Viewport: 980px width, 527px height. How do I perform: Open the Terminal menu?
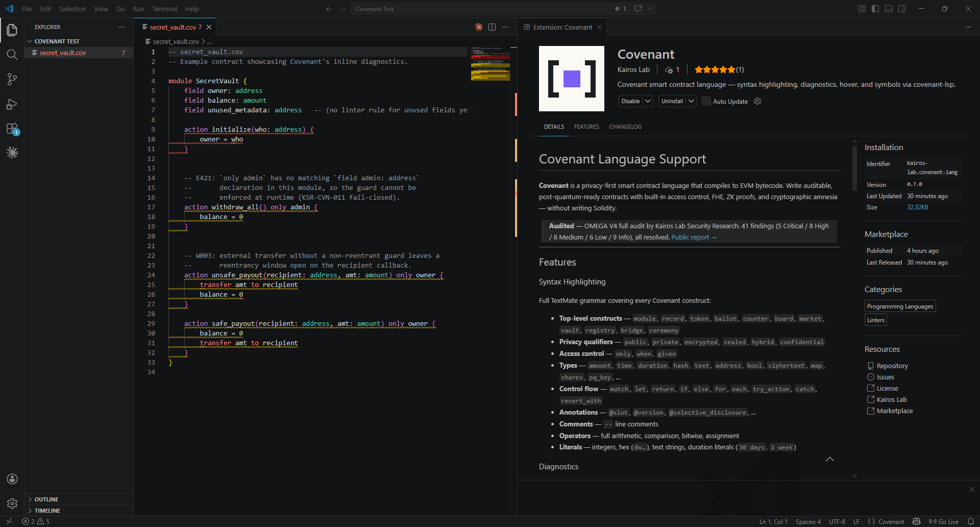pyautogui.click(x=164, y=9)
